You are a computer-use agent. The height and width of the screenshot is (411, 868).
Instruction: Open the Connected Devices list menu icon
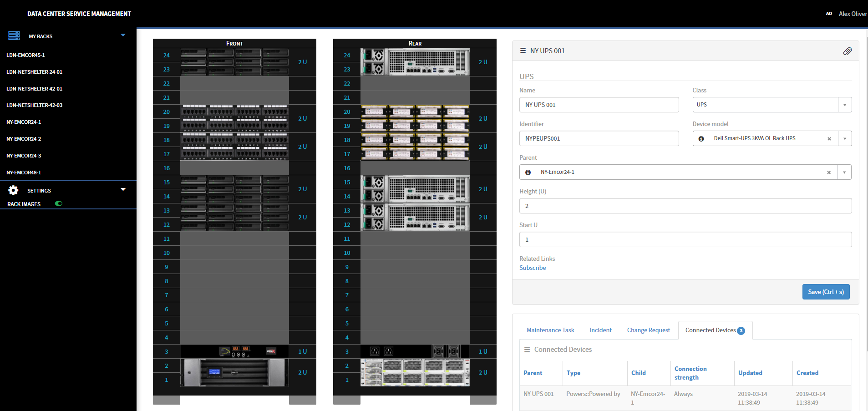click(527, 350)
